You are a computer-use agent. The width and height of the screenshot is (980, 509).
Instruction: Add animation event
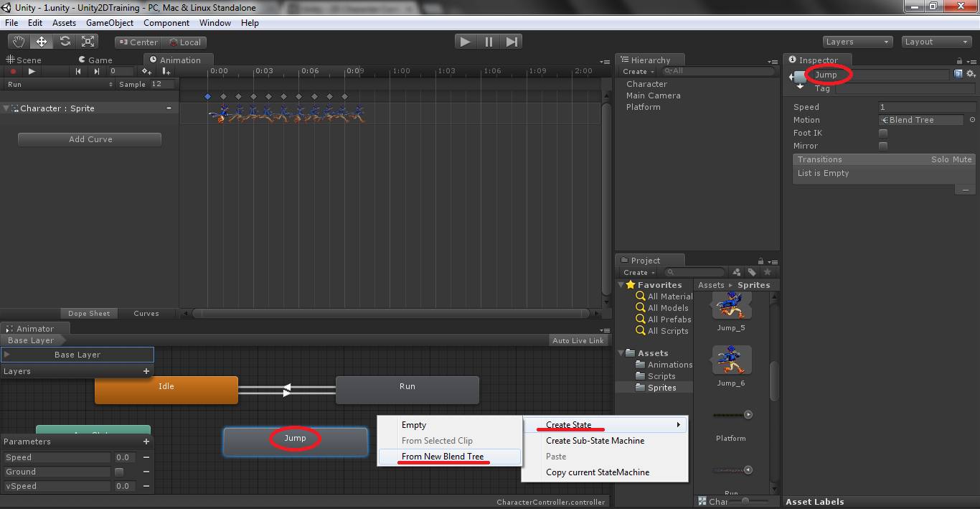166,71
